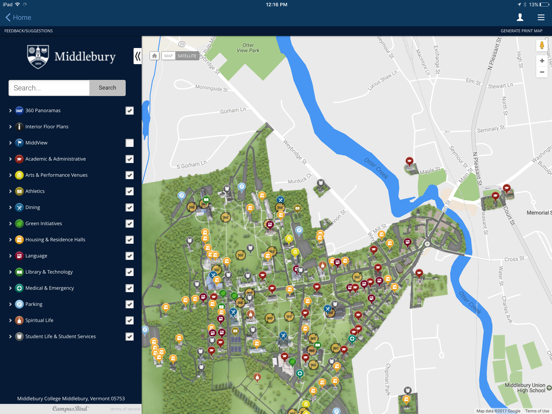Screen dimensions: 552x414
Task: Zoom out on the map with the minus button
Action: [542, 72]
